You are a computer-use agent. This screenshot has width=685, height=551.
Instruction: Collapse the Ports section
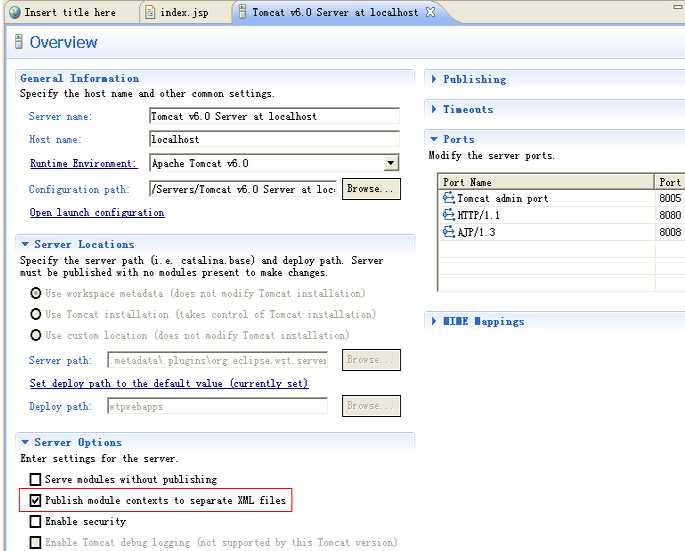[x=434, y=139]
